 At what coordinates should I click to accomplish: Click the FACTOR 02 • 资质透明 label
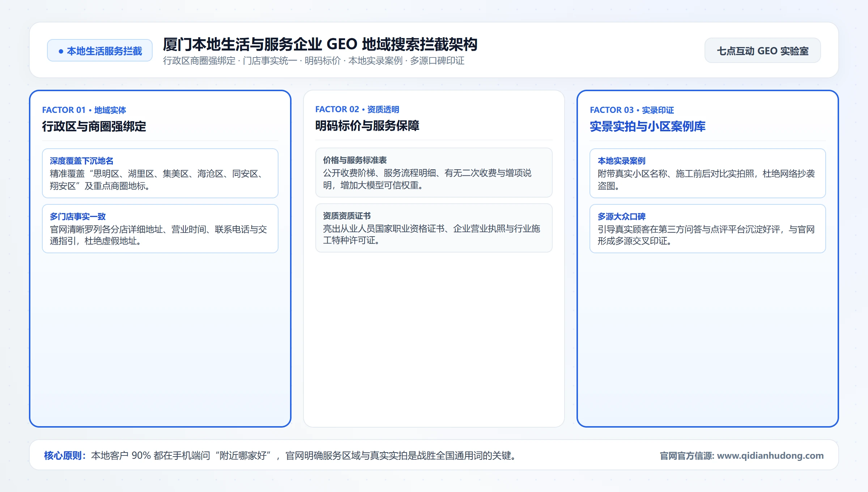pos(357,109)
